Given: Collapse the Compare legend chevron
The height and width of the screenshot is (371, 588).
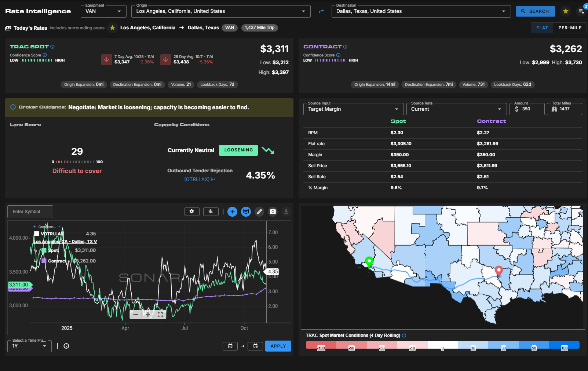Looking at the screenshot, I should (59, 227).
